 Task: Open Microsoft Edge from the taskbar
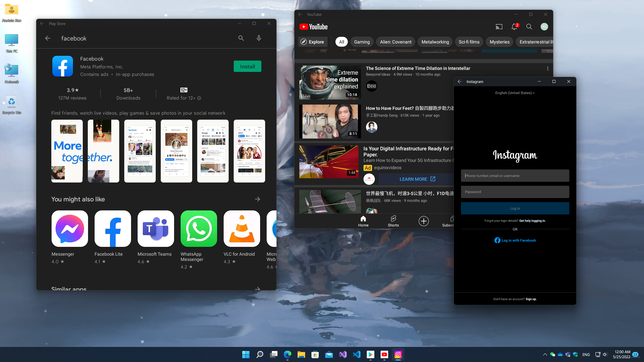[287, 354]
